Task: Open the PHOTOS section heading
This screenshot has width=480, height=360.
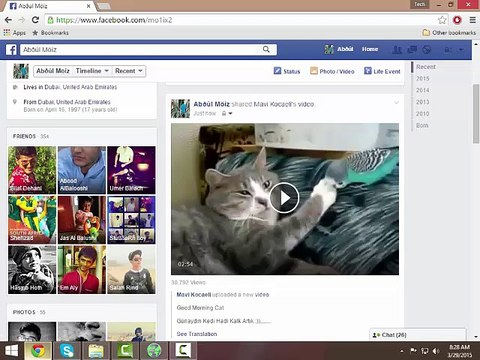Action: pyautogui.click(x=24, y=312)
